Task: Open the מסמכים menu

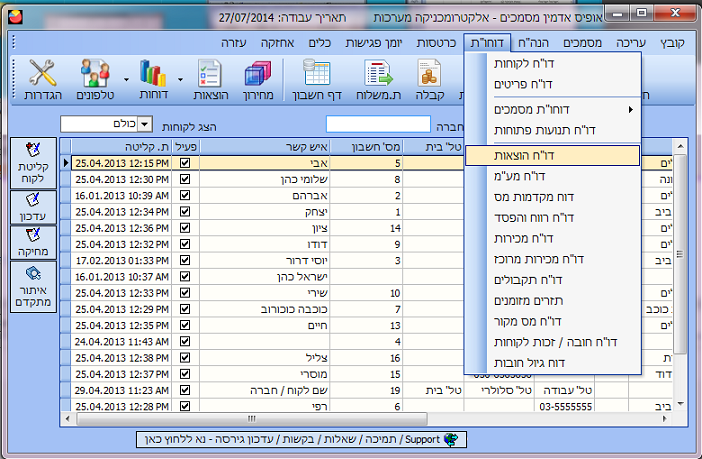Action: pyautogui.click(x=582, y=43)
